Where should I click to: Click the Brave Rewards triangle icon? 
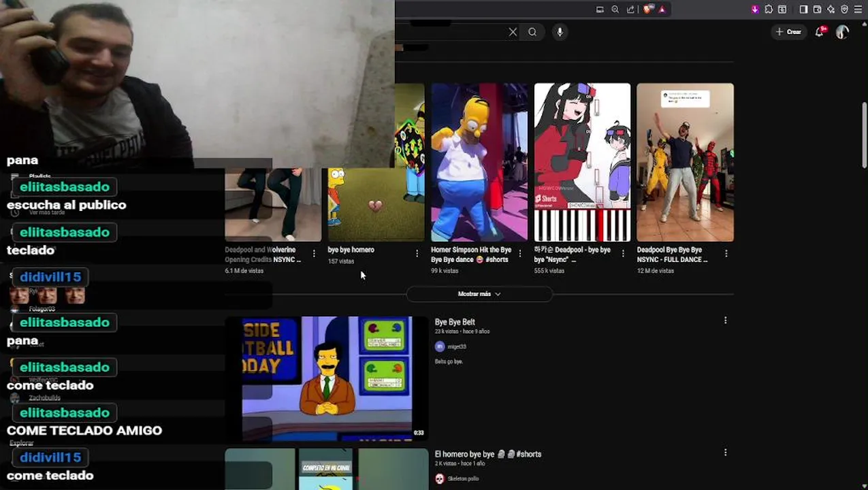pos(662,10)
